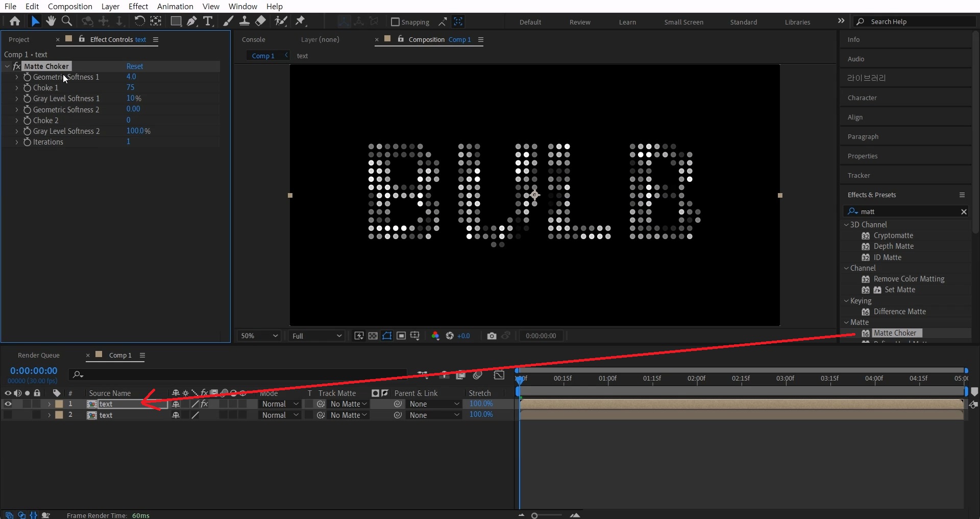The height and width of the screenshot is (519, 980).
Task: Select the Rotation tool
Action: (139, 21)
